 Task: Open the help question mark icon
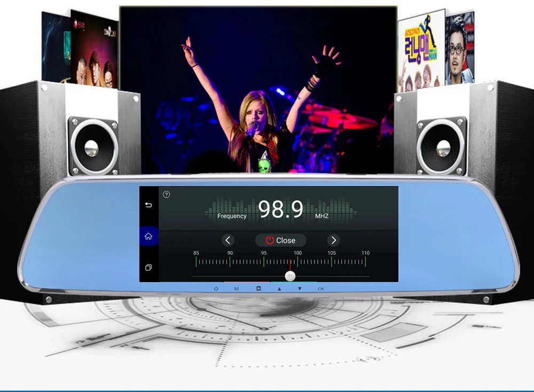166,195
